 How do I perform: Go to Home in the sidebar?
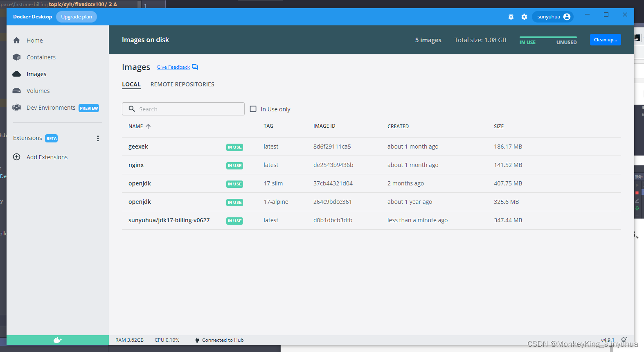[35, 41]
